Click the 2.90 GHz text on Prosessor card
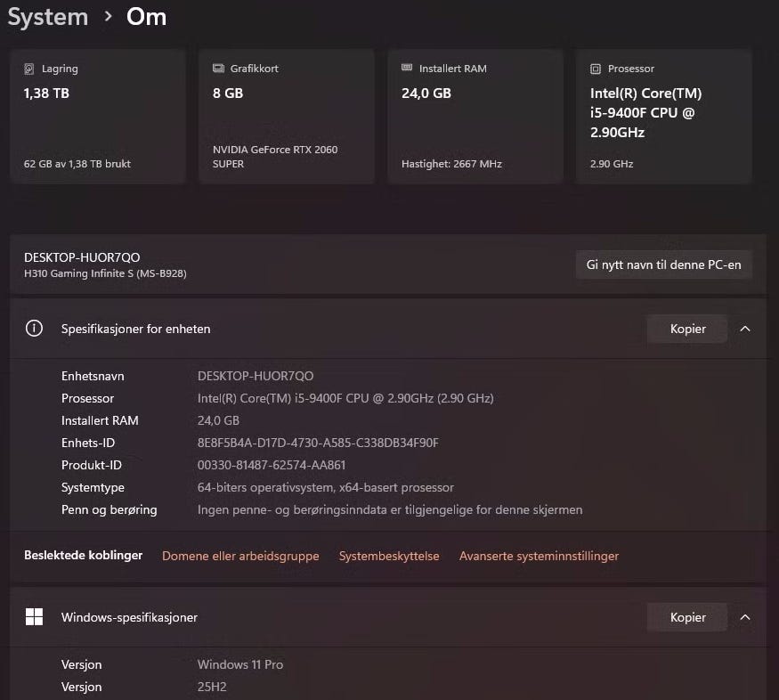Viewport: 779px width, 700px height. point(612,164)
